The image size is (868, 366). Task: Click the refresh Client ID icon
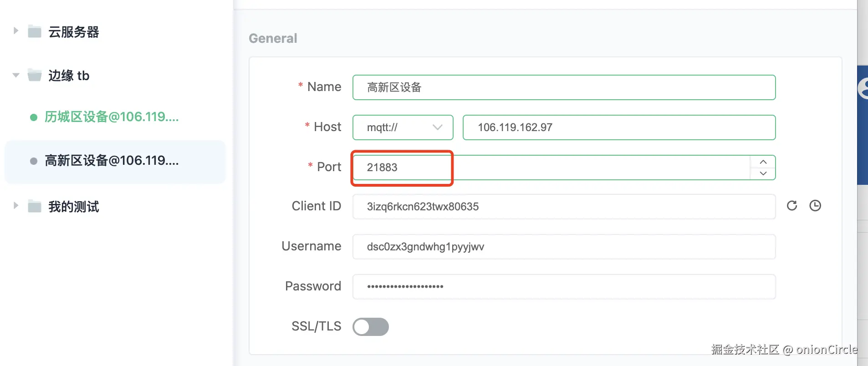tap(792, 206)
